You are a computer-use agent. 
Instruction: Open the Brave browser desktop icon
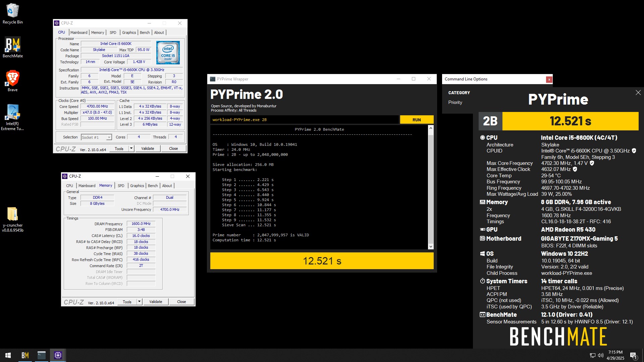13,81
